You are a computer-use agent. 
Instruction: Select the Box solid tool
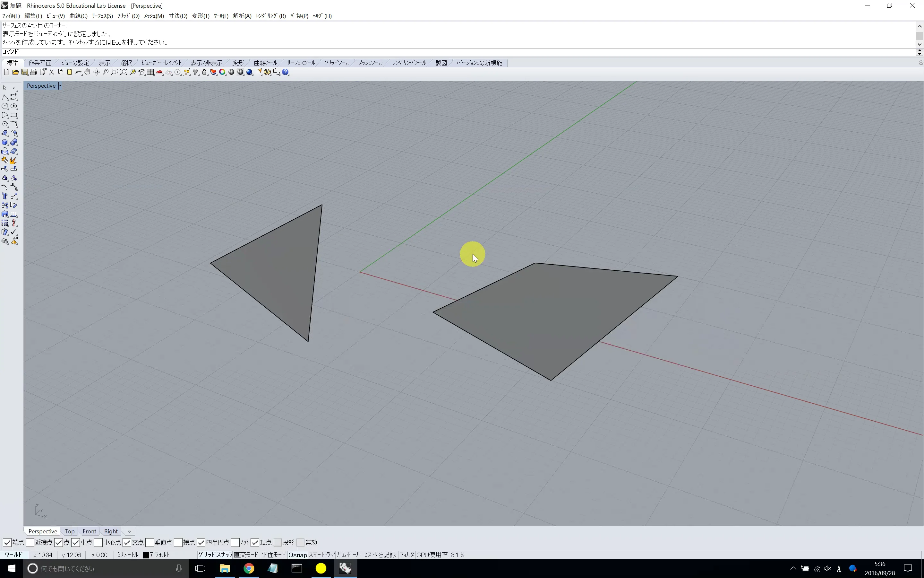[5, 142]
